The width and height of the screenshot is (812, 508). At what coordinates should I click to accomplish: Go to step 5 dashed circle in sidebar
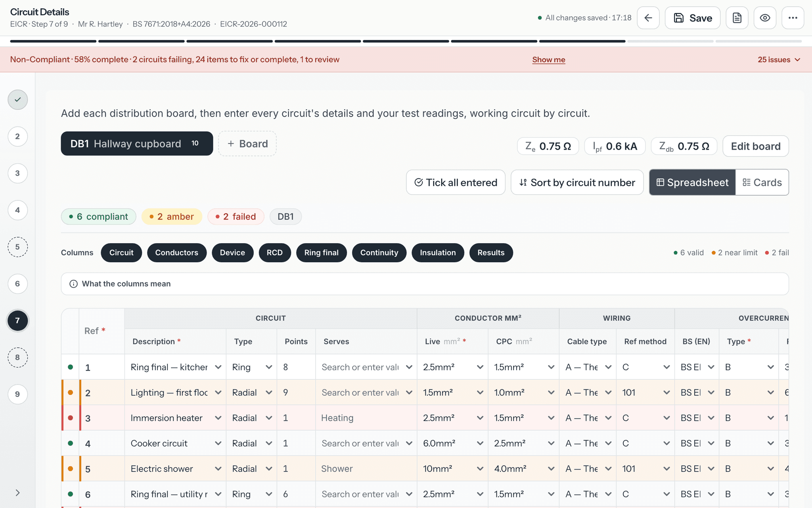[17, 247]
